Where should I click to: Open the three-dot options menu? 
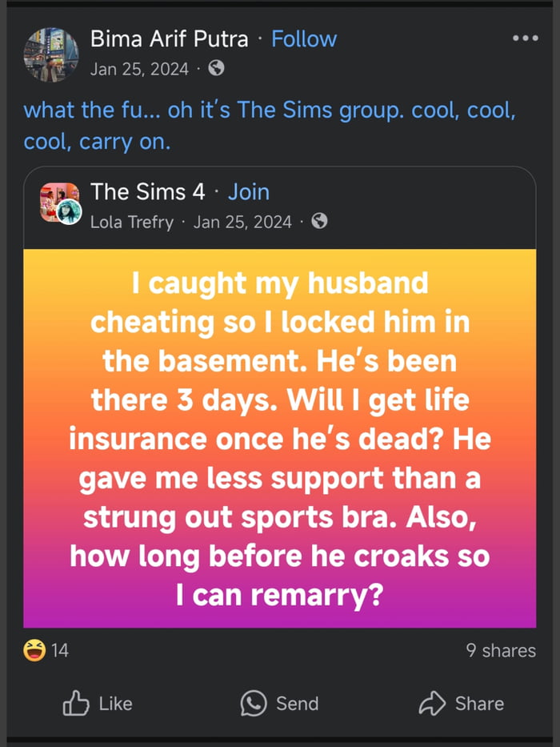tap(526, 38)
